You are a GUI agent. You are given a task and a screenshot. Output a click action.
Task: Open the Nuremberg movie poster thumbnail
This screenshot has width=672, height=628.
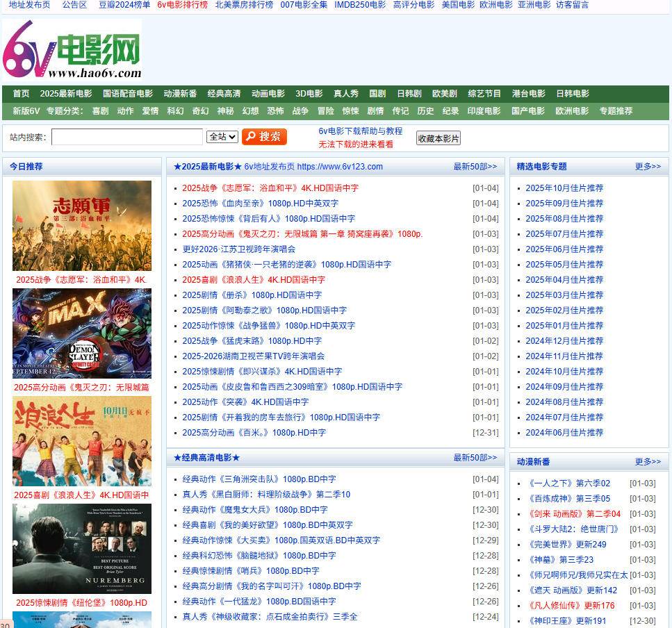click(x=82, y=549)
